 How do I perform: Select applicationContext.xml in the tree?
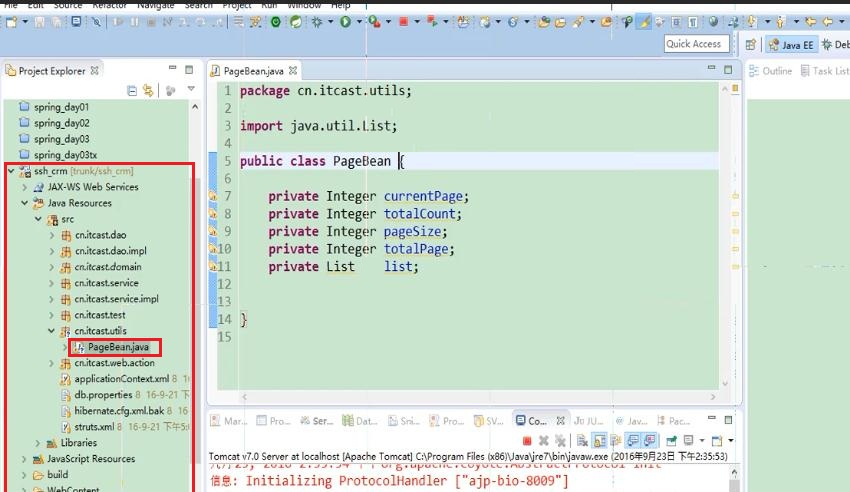pyautogui.click(x=121, y=379)
